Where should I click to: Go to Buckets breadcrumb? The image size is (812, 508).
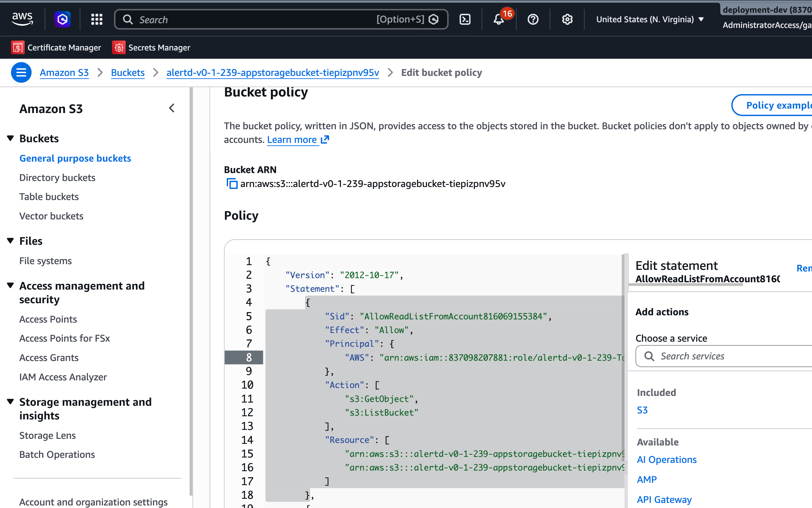(x=128, y=72)
